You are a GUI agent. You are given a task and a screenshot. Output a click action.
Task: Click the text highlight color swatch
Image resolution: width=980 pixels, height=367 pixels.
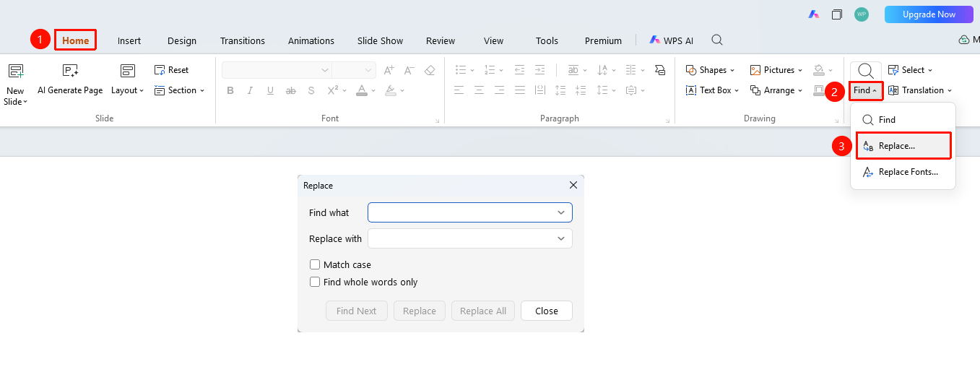390,90
